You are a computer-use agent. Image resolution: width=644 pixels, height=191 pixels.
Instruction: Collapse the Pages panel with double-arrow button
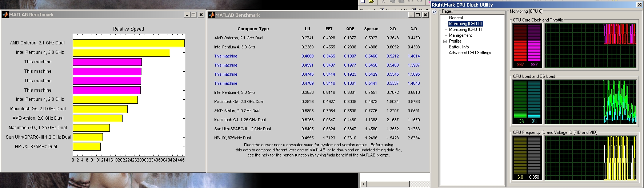[x=434, y=12]
